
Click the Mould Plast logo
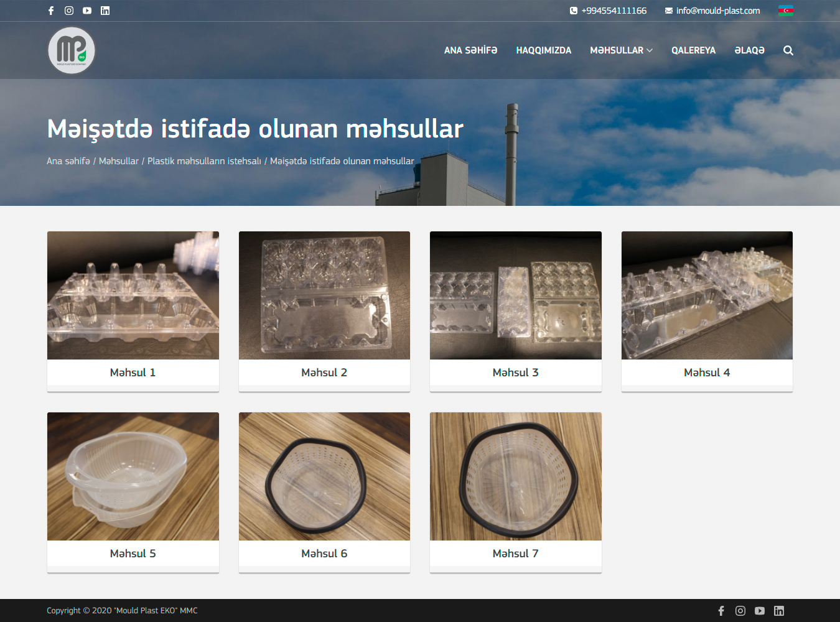[72, 50]
